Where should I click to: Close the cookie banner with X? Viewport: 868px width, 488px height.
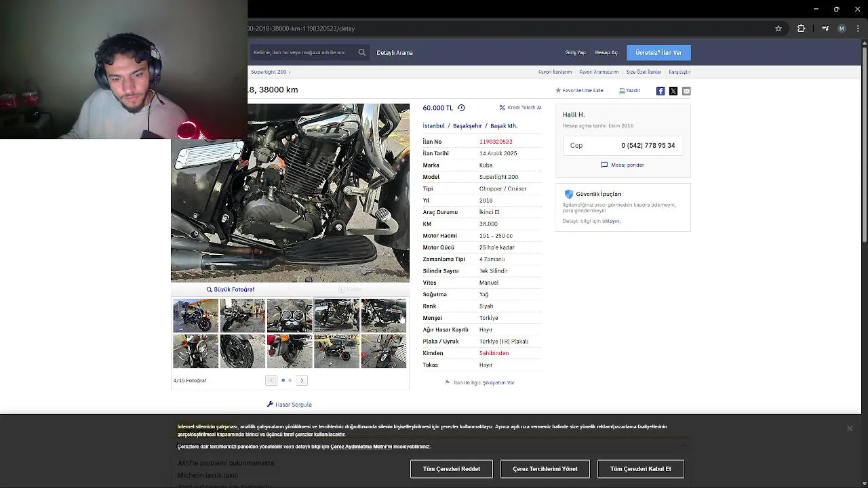849,428
